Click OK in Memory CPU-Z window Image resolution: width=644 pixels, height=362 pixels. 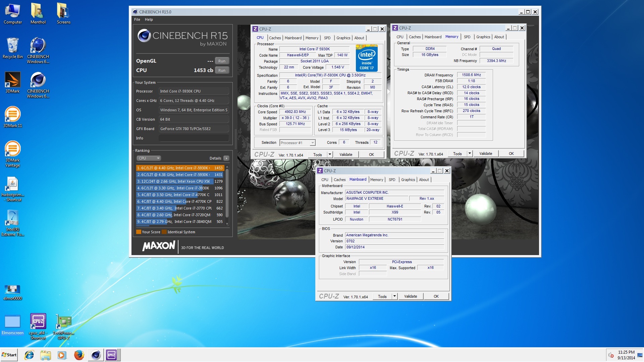[x=511, y=154]
